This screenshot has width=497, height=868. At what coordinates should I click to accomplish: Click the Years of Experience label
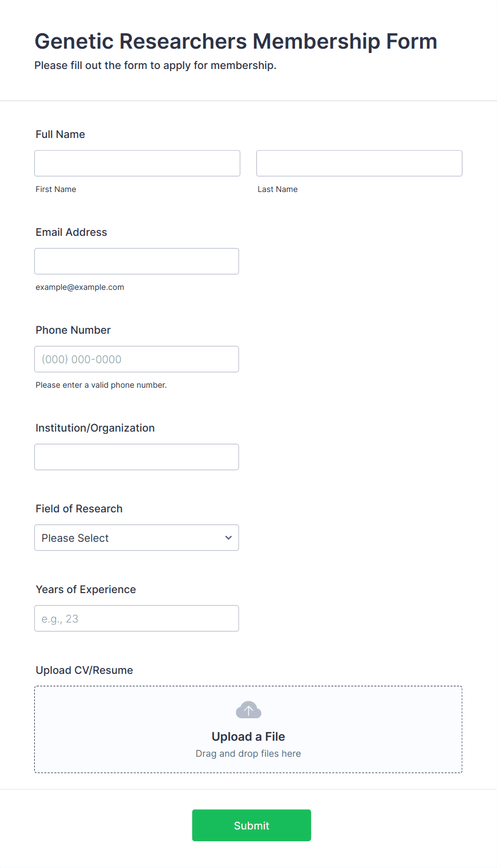86,589
